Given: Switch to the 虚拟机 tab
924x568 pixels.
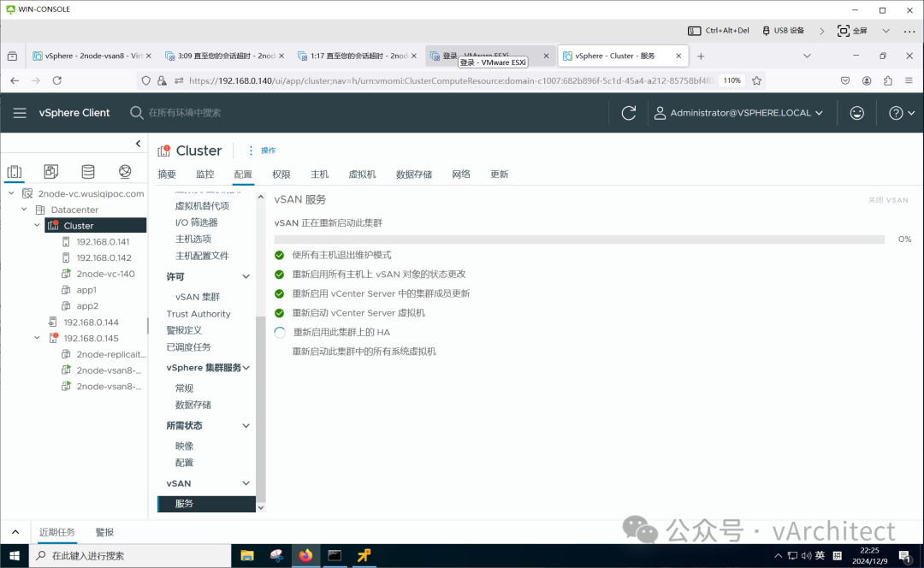Looking at the screenshot, I should (362, 175).
